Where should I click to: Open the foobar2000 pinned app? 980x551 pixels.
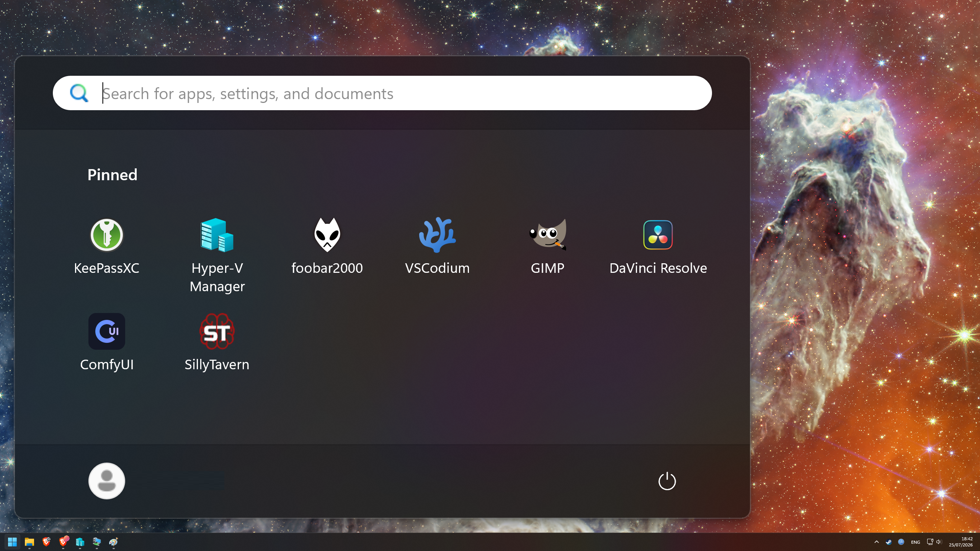[x=327, y=247]
